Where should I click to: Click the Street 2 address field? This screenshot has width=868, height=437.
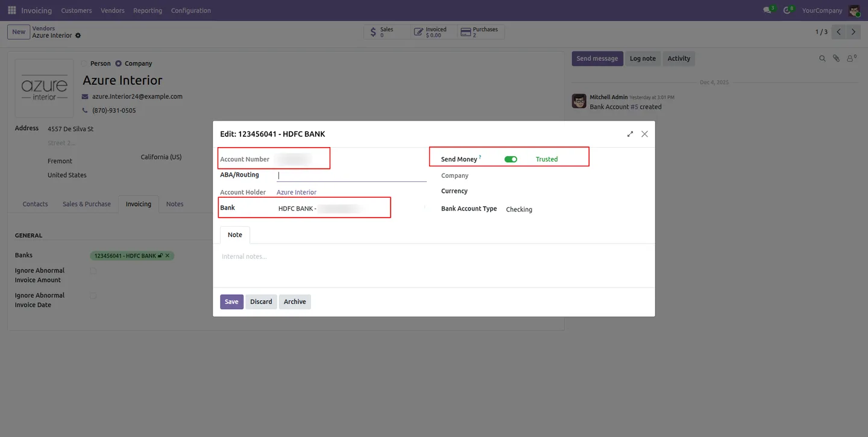click(x=61, y=143)
